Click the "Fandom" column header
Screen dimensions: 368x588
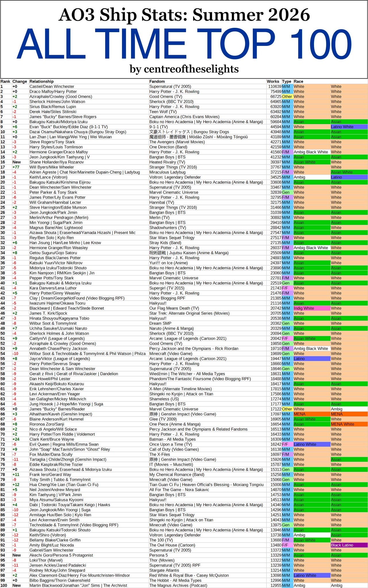click(157, 82)
